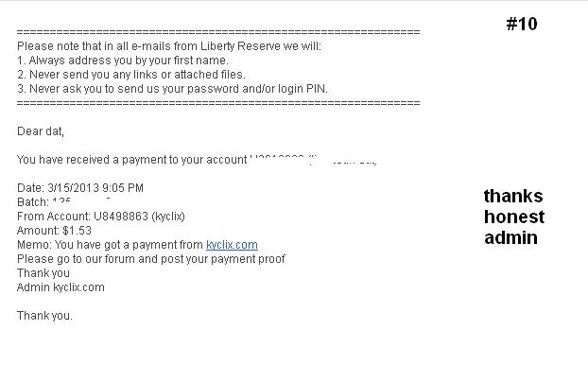Select the Date: 3/15/2013 9:05 PM line
The height and width of the screenshot is (382, 588).
(x=80, y=188)
